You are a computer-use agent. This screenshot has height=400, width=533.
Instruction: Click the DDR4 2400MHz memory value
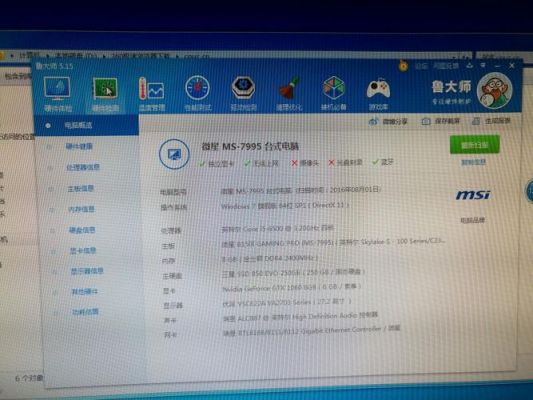pos(270,259)
